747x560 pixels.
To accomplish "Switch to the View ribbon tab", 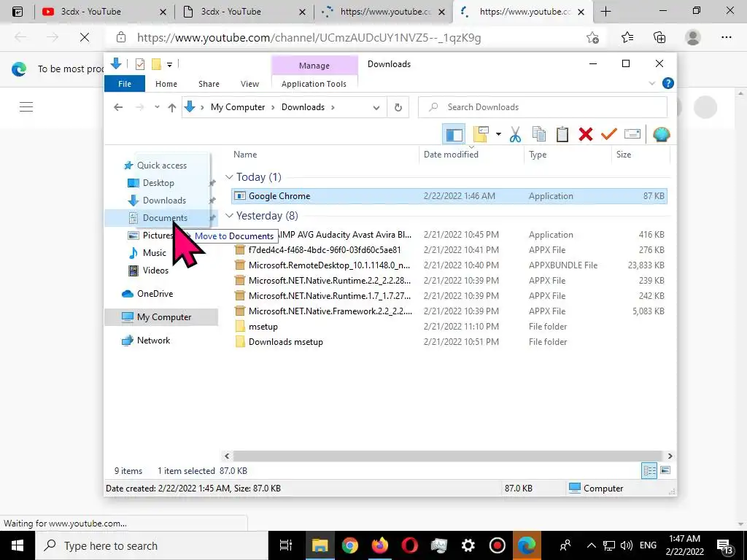I will [249, 84].
